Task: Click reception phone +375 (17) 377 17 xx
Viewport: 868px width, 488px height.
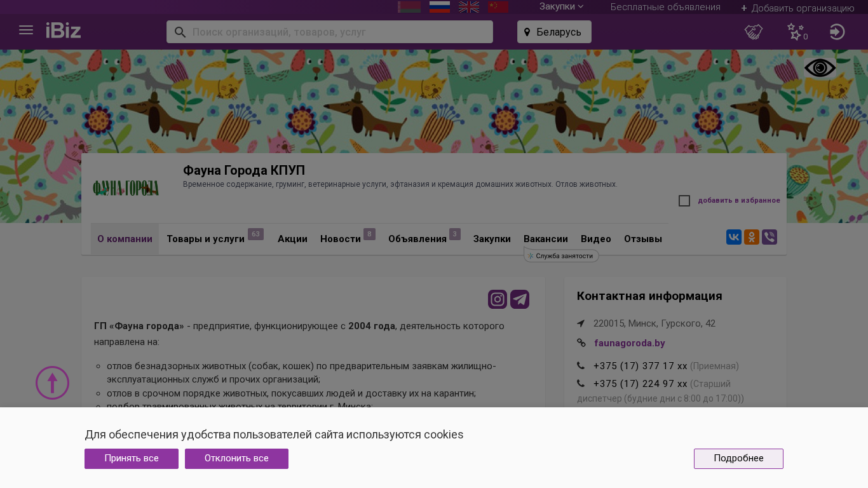Action: coord(640,366)
